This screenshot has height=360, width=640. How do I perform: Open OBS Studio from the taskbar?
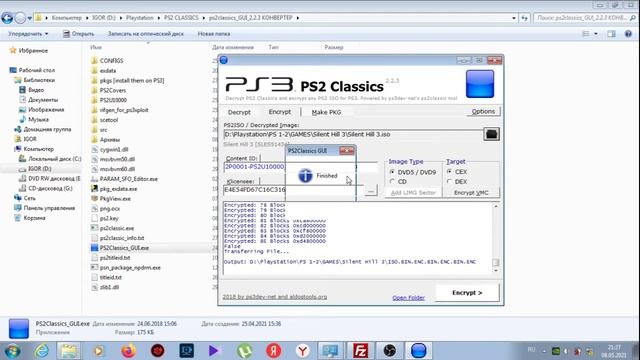[x=389, y=351]
